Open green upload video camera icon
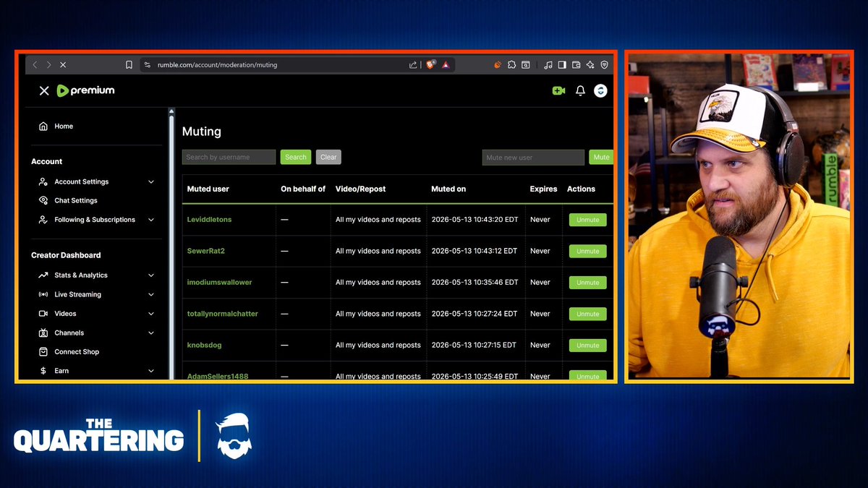This screenshot has width=868, height=488. 558,91
